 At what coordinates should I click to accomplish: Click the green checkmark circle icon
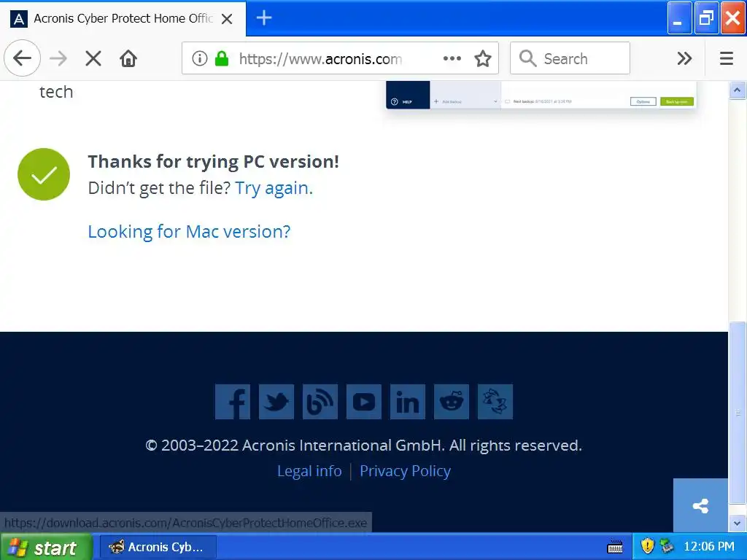44,174
